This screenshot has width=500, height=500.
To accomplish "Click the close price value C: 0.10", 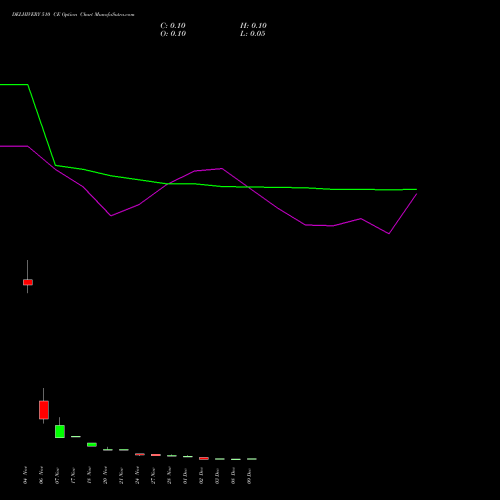I will tap(173, 26).
